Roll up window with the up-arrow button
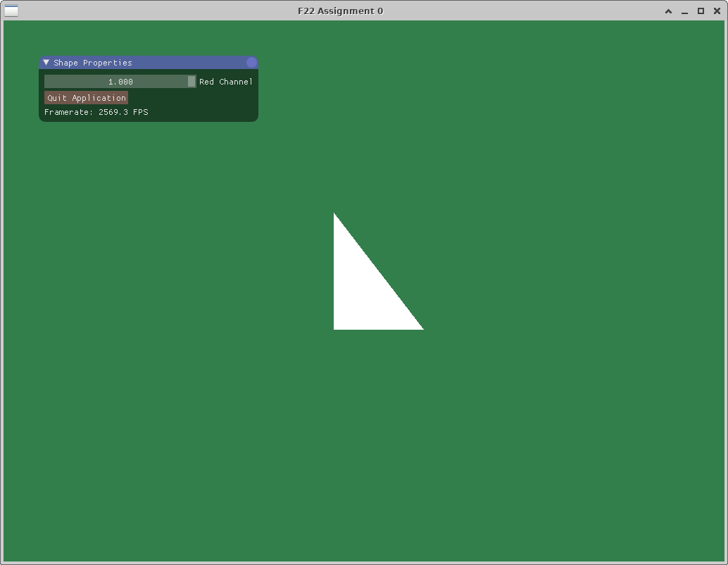Image resolution: width=728 pixels, height=565 pixels. 668,11
